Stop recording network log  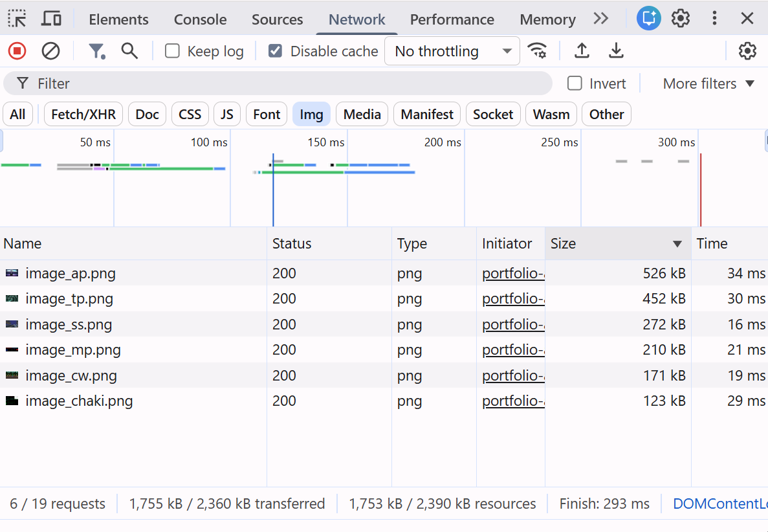(17, 51)
